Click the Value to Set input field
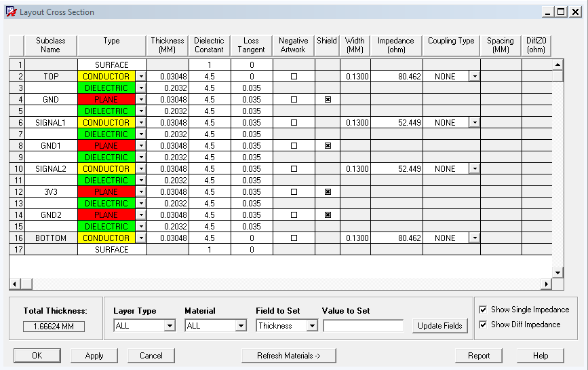Image resolution: width=588 pixels, height=370 pixels. coord(364,326)
